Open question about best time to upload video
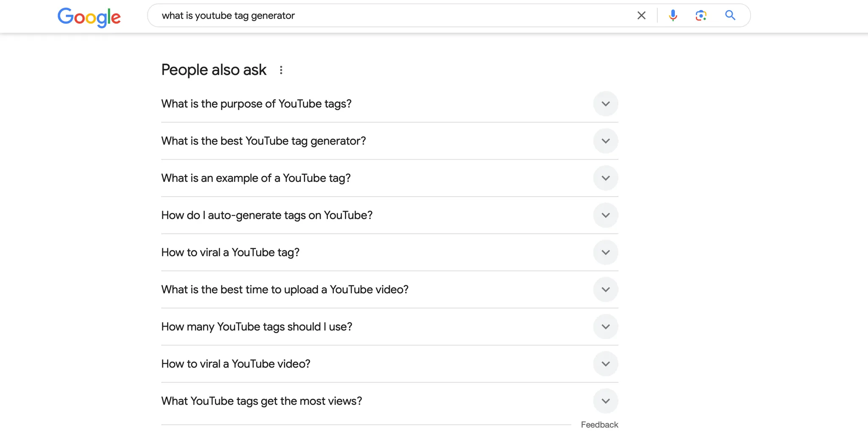Screen dimensions: 868x445 (x=285, y=289)
